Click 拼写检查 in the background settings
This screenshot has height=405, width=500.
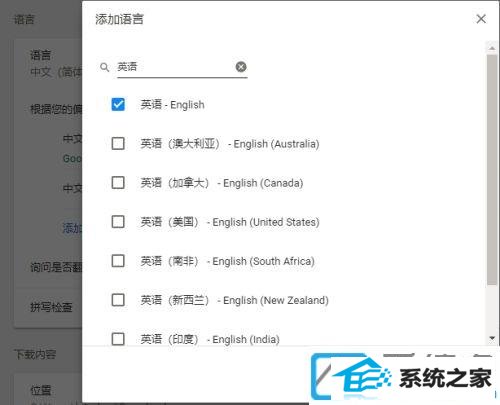point(51,307)
